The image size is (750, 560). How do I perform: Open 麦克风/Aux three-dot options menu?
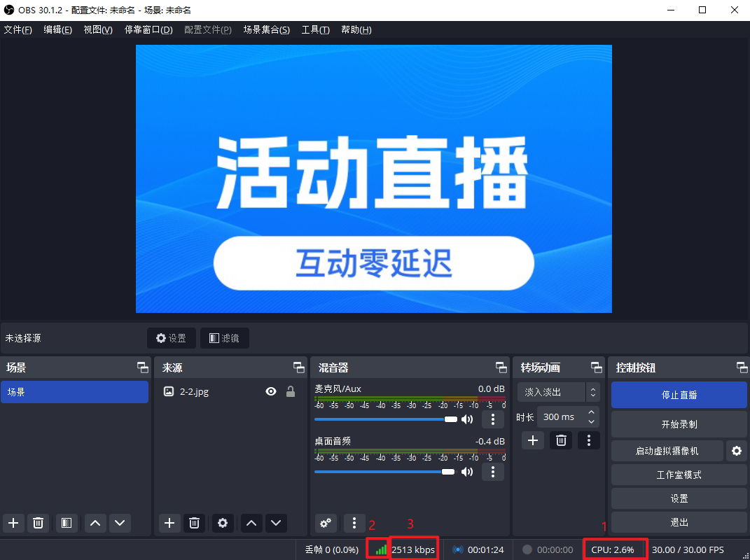[x=493, y=419]
